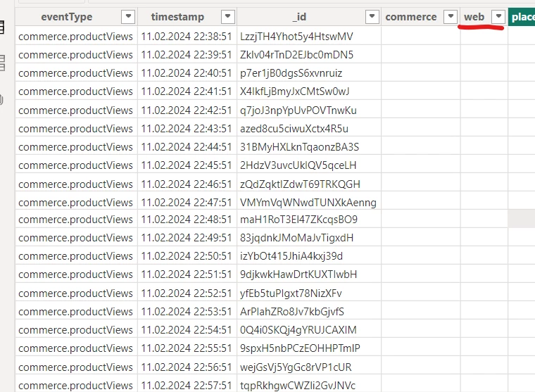
Task: Click _id cell 2HdzV3uvcUkIQV5qceLH
Action: pos(309,165)
